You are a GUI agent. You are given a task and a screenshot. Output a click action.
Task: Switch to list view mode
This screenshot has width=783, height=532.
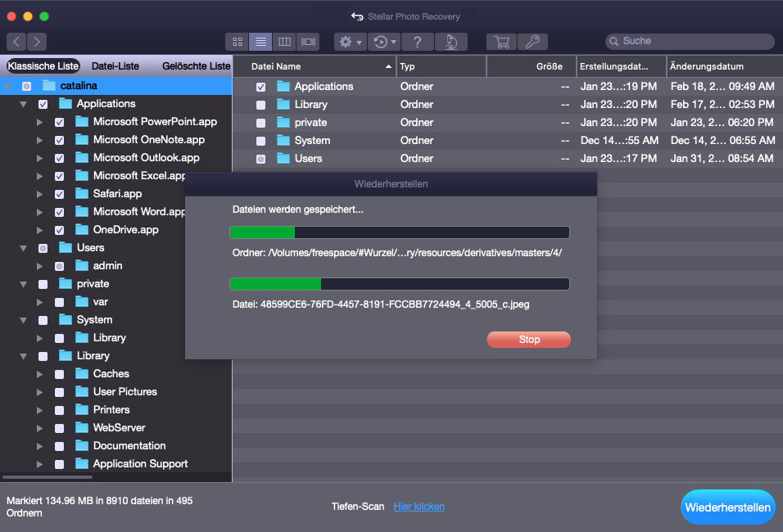pos(260,42)
